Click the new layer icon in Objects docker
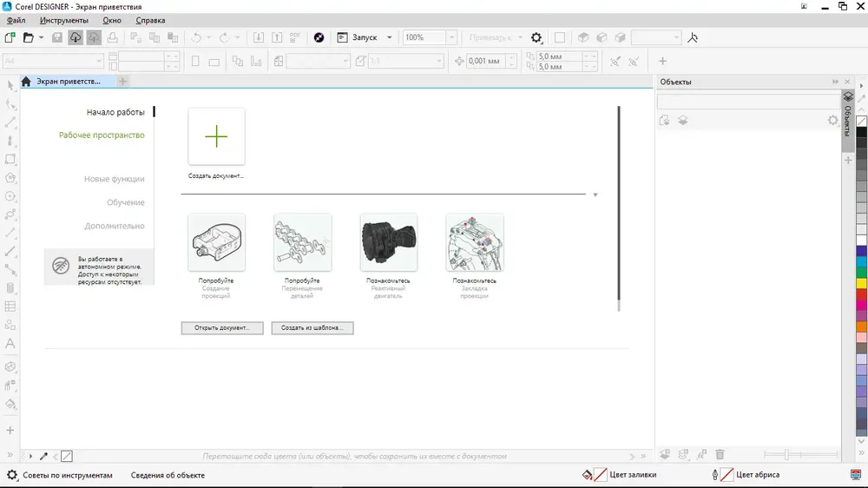This screenshot has height=488, width=868. click(x=665, y=455)
